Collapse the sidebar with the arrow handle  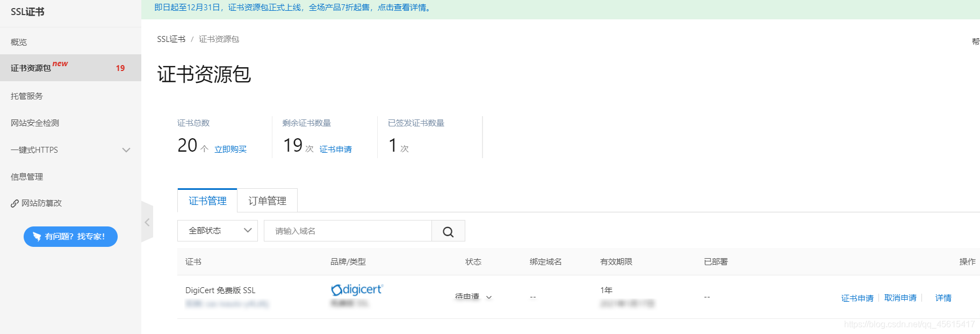147,222
